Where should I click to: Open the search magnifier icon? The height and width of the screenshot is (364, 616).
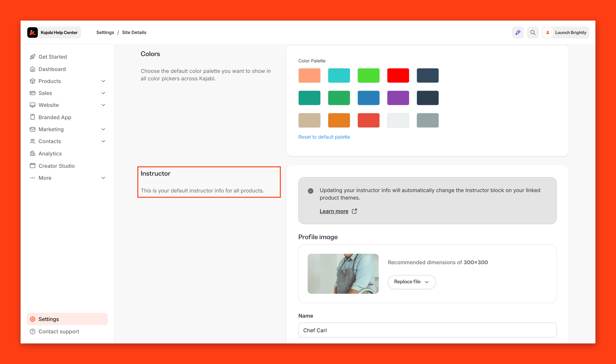click(x=533, y=32)
